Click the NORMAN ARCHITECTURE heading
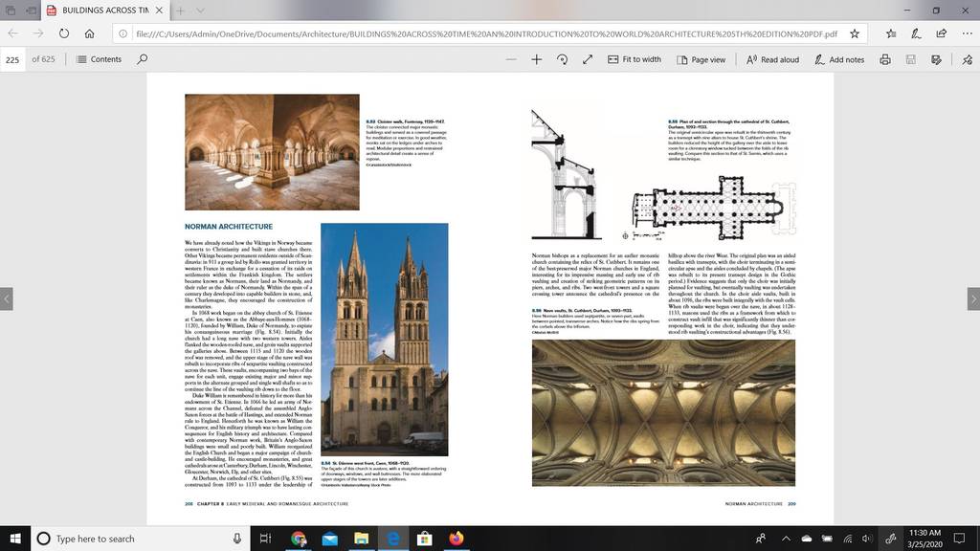The width and height of the screenshot is (980, 551). pos(229,227)
